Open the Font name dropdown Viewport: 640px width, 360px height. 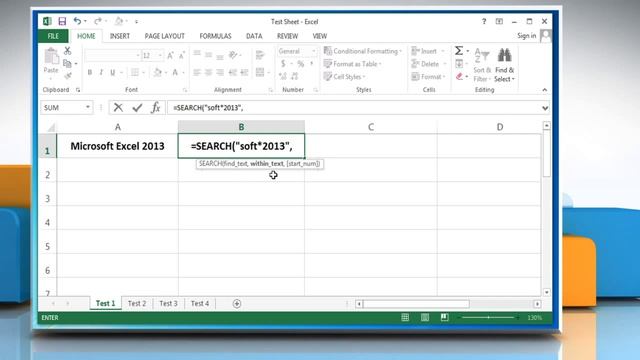pyautogui.click(x=138, y=55)
